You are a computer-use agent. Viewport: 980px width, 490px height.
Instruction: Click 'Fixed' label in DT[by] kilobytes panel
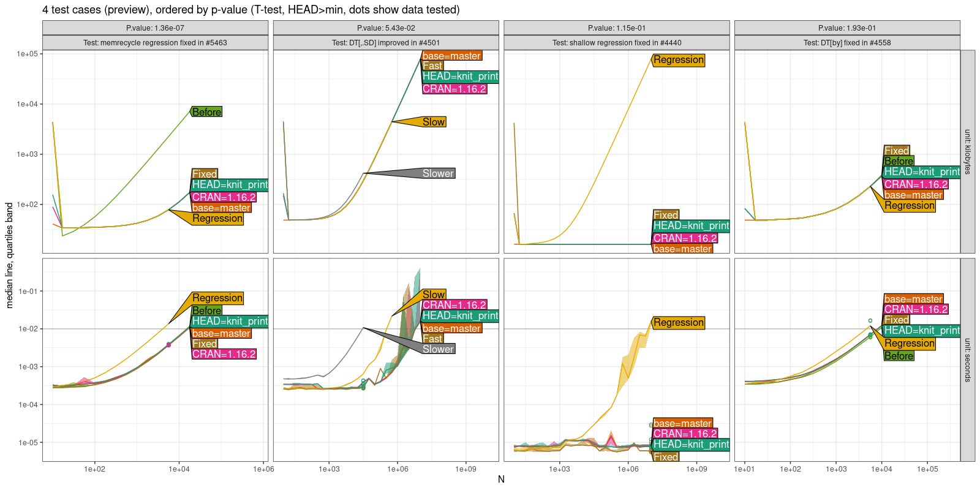(x=897, y=151)
